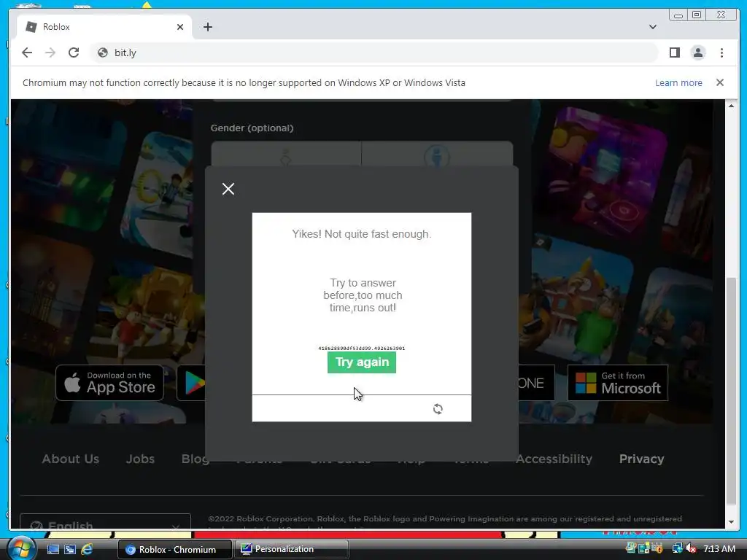Go back to the previous page
Screen dimensions: 747x560
27,52
